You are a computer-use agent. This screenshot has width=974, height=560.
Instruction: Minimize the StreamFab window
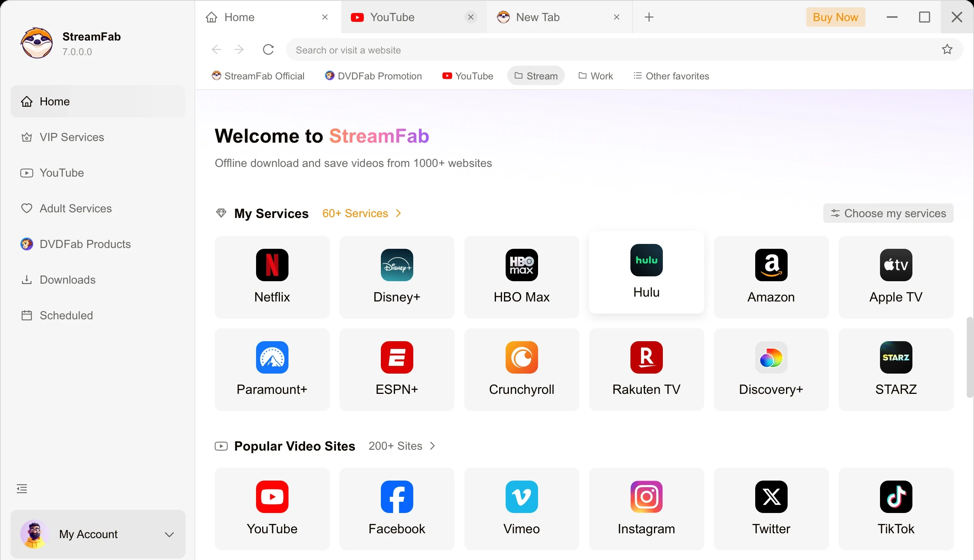click(x=892, y=17)
